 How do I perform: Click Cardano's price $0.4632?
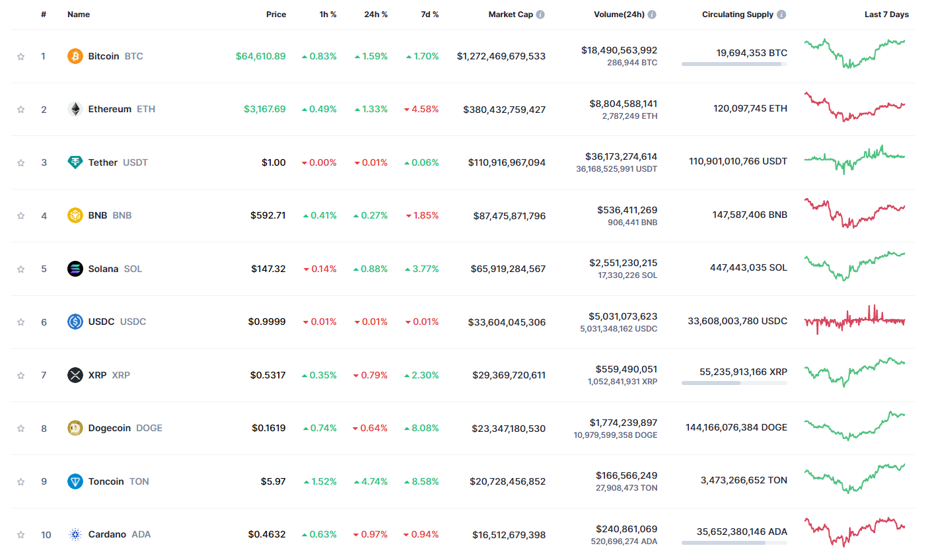267,534
